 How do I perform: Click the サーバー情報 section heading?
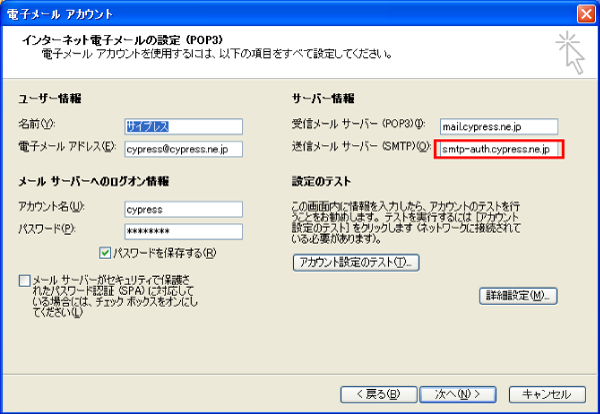point(323,99)
